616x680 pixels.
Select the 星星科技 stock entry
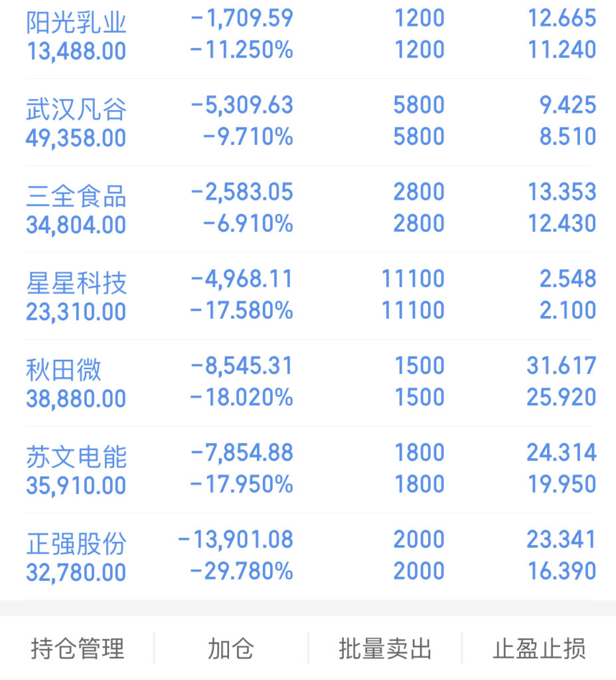point(308,296)
